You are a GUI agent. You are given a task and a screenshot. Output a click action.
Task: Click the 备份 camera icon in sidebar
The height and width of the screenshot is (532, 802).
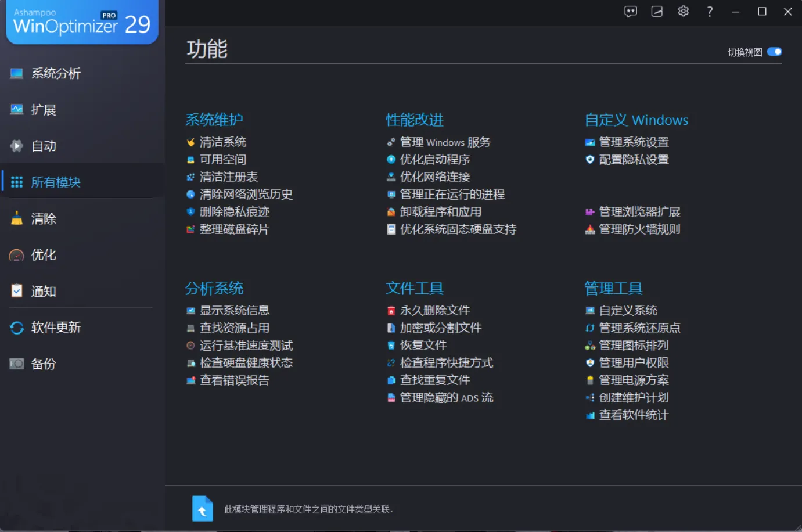(x=17, y=364)
